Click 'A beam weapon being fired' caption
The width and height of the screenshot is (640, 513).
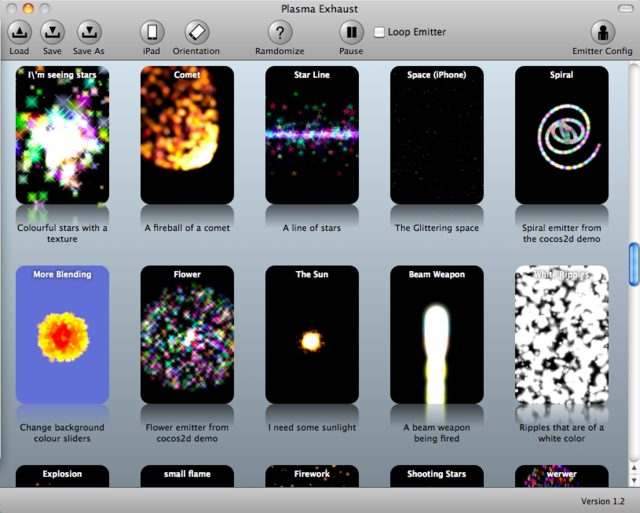coord(437,433)
